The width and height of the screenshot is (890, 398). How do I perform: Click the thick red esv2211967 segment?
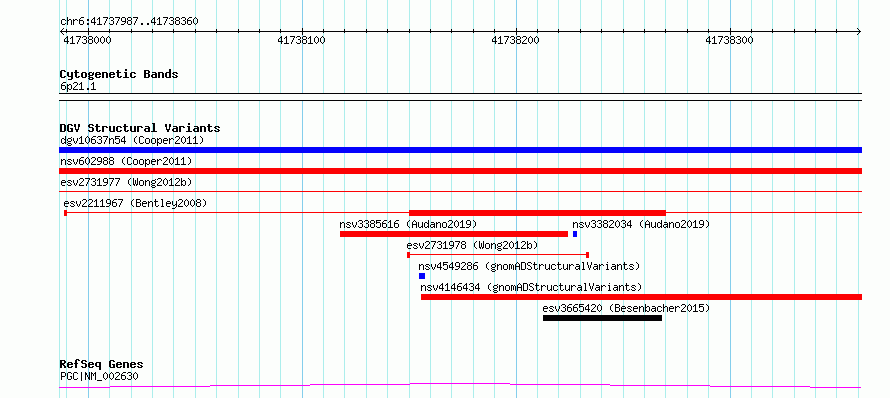pyautogui.click(x=537, y=213)
